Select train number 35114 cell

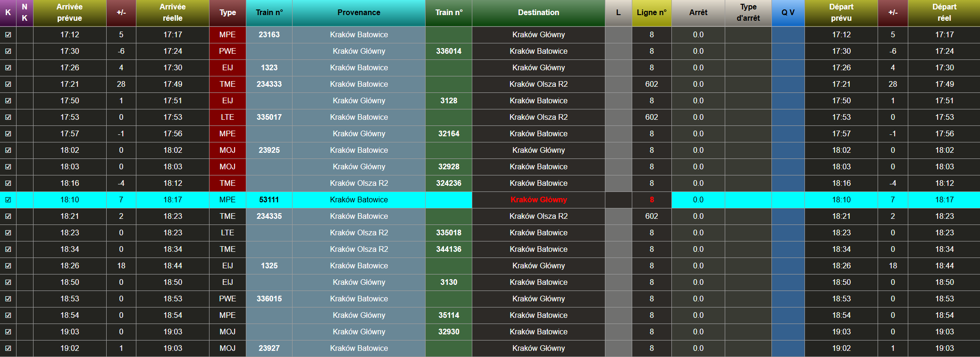tap(449, 315)
